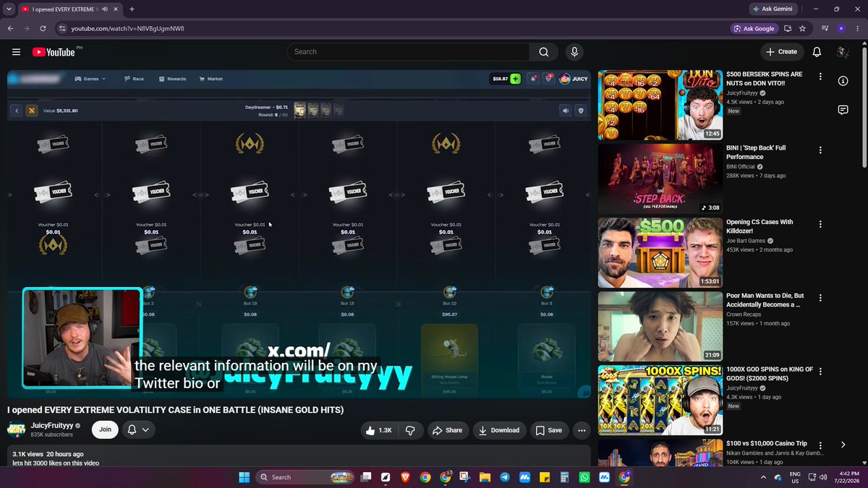Screen dimensions: 868x488
Task: Click the video player to pause playback
Action: click(299, 234)
